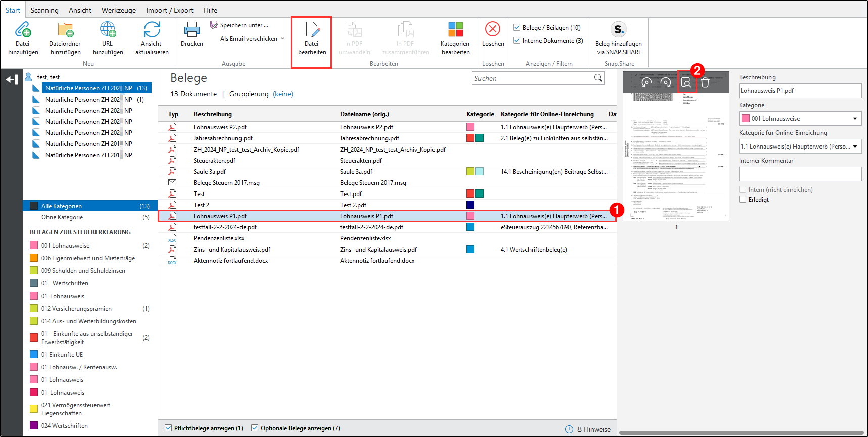Open the Werkzeuge tab

(119, 10)
